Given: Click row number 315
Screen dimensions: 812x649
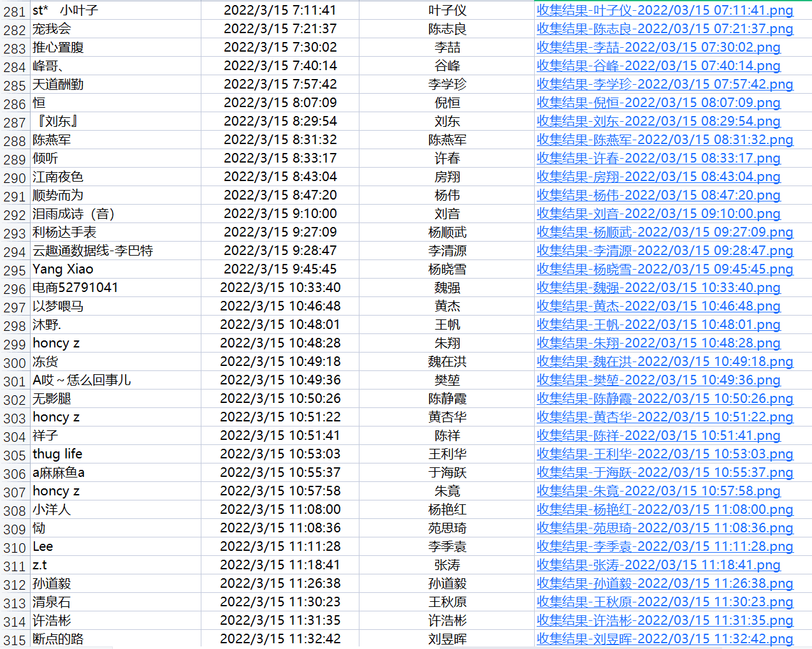Looking at the screenshot, I should point(15,640).
